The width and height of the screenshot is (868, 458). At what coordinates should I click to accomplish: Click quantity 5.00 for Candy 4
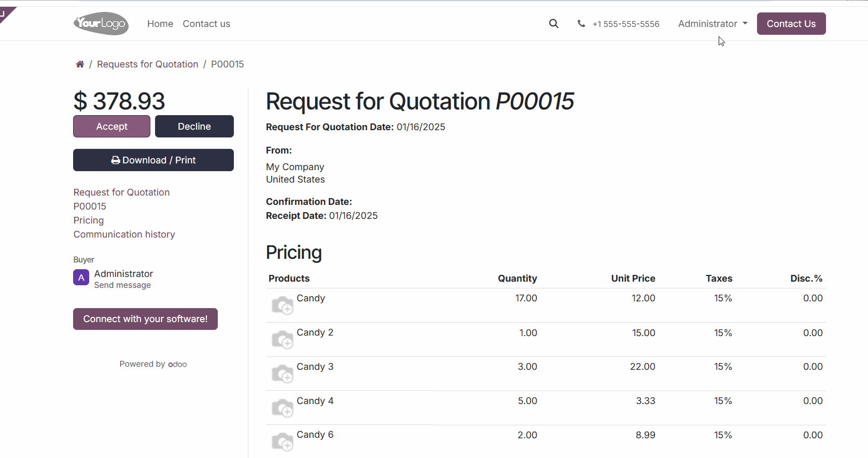coord(527,401)
